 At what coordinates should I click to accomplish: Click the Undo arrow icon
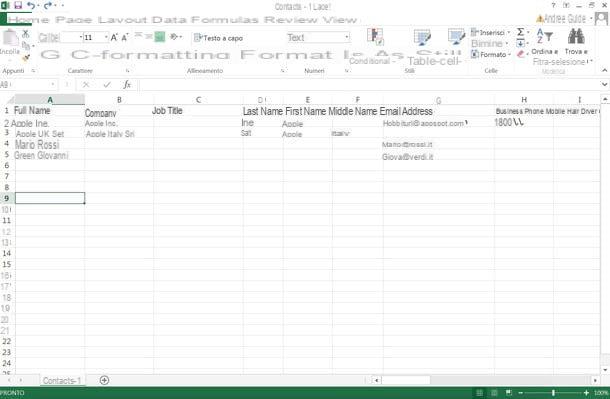click(31, 5)
